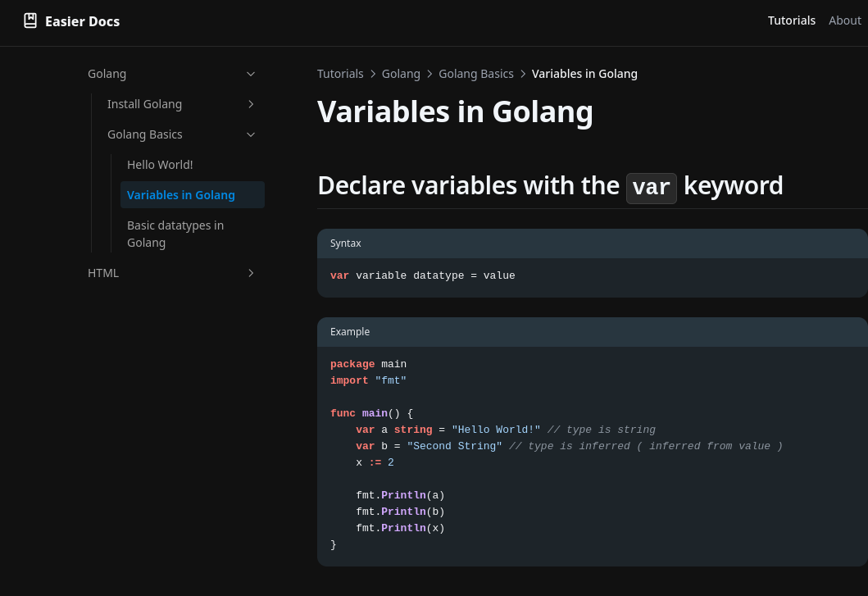This screenshot has height=596, width=868.
Task: Click the Easier Docs book logo icon
Action: point(30,21)
